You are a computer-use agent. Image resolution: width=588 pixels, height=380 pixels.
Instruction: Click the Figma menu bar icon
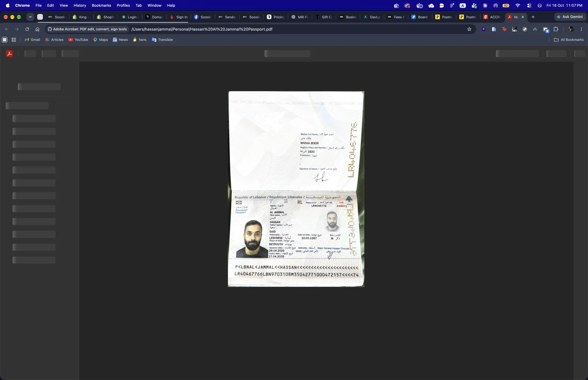click(452, 6)
